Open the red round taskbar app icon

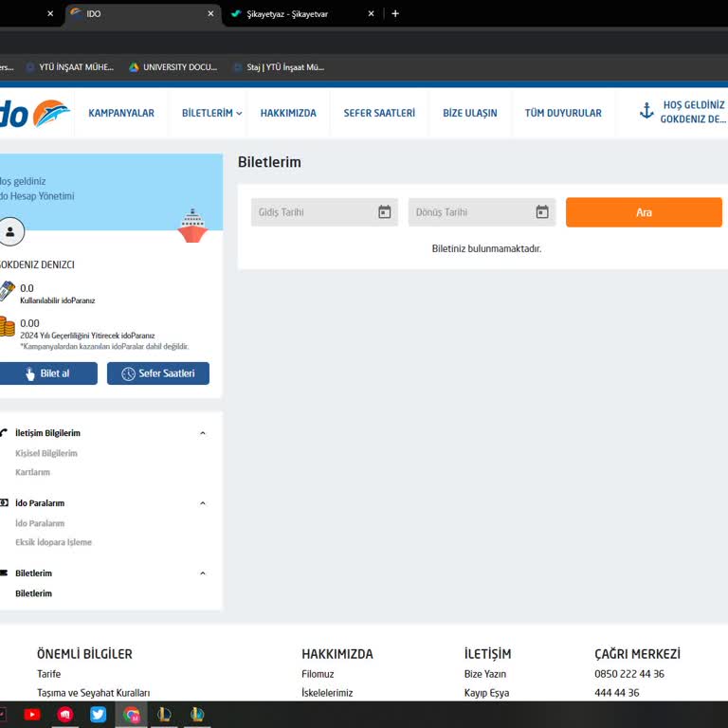(65, 714)
